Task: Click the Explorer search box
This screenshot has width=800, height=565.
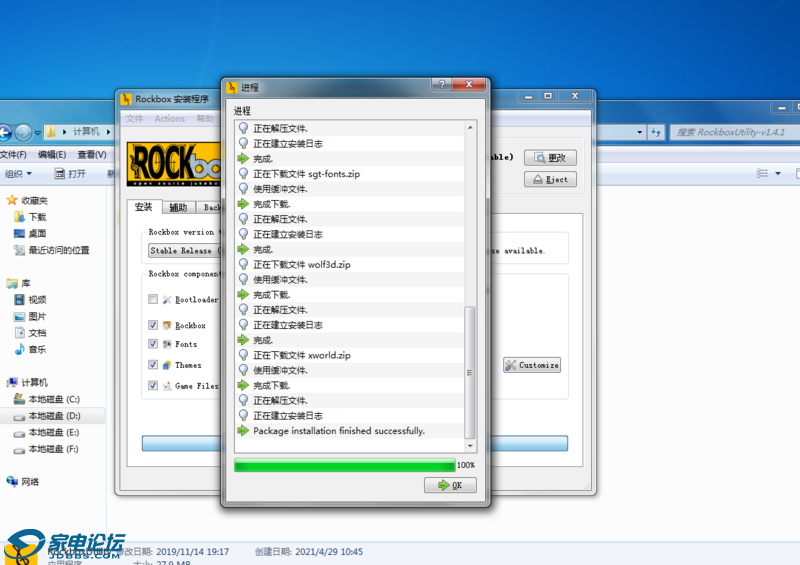Action: coord(735,132)
